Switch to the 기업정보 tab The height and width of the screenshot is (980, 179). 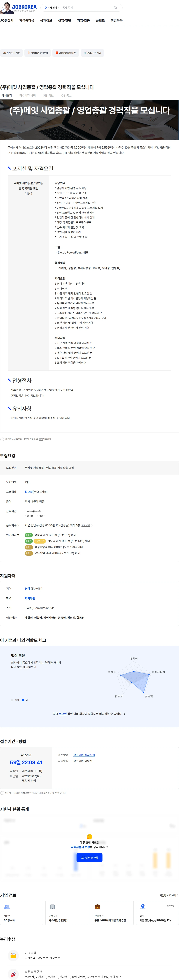click(x=48, y=96)
